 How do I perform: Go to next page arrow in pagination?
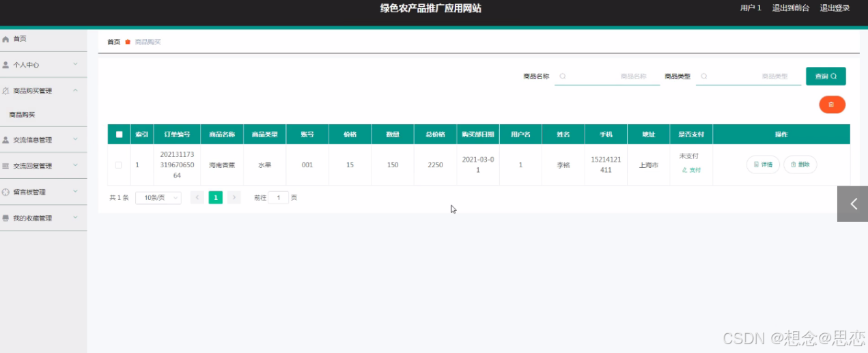[234, 197]
